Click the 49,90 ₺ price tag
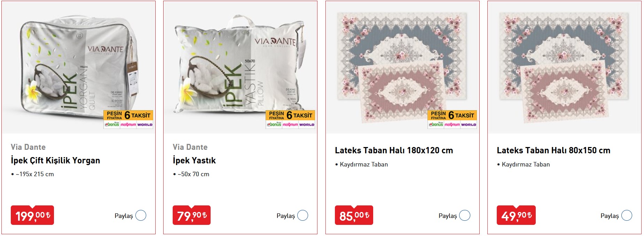Image resolution: width=644 pixels, height=236 pixels. 516,215
